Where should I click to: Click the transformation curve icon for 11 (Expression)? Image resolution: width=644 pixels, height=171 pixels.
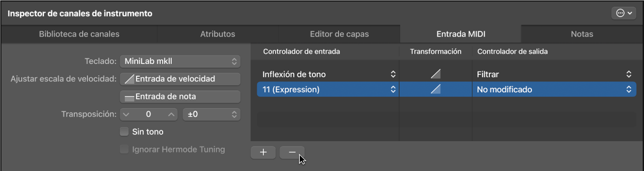[435, 89]
